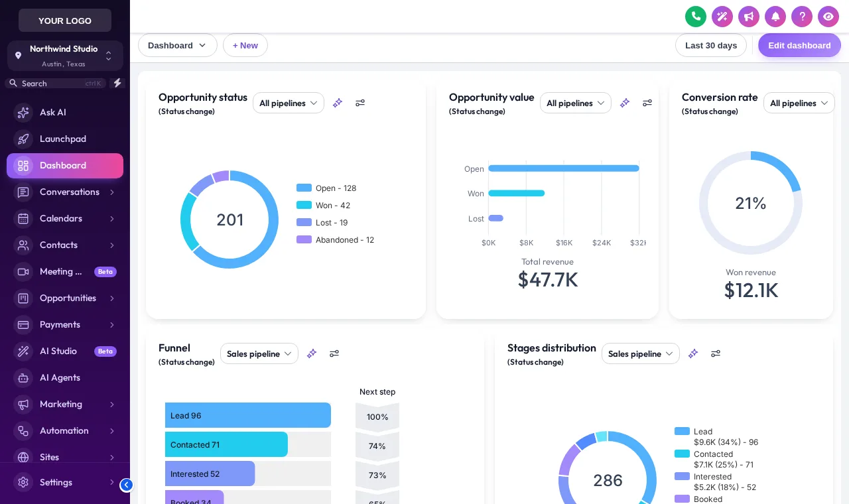This screenshot has width=849, height=504.
Task: Open filter settings icon on Opportunity value card
Action: (647, 103)
